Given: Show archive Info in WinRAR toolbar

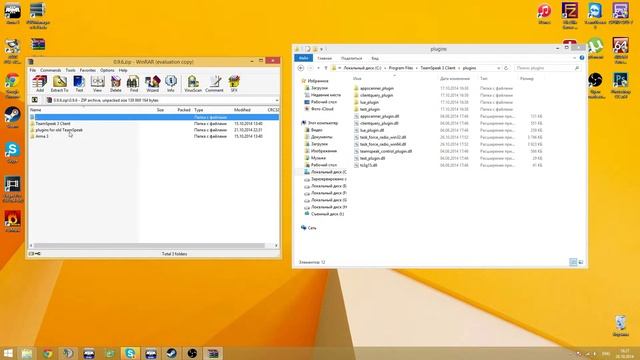Looking at the screenshot, I should 171,84.
